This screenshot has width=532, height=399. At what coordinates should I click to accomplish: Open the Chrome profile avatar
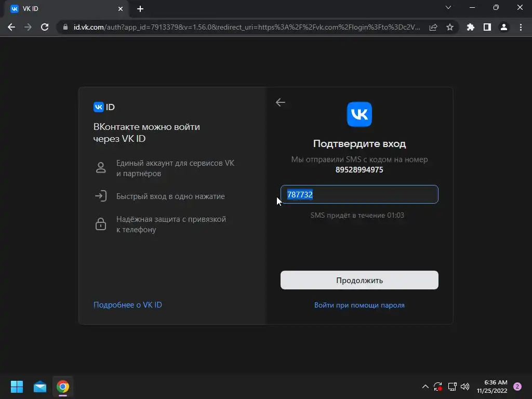[504, 27]
